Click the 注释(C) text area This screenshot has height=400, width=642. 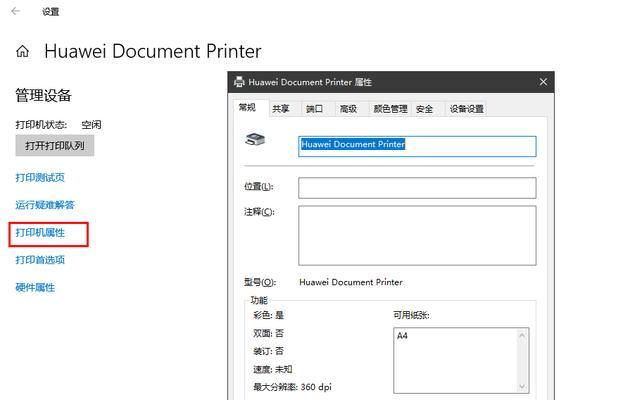click(417, 235)
